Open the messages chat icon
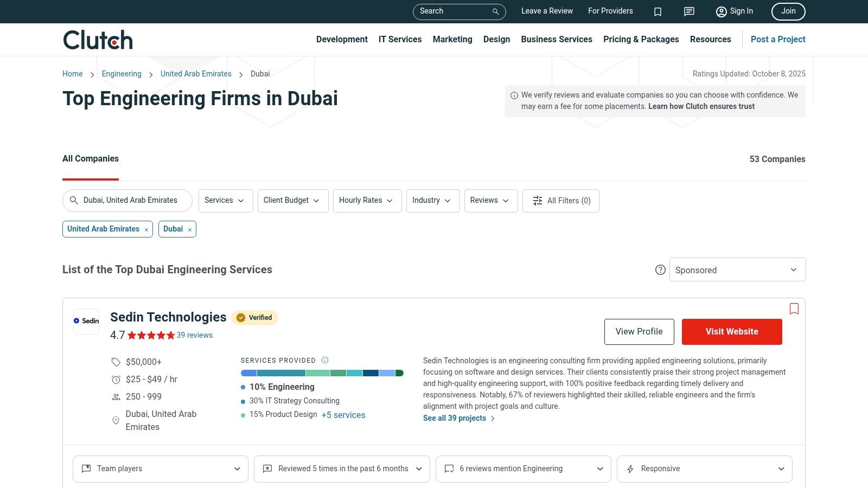 pyautogui.click(x=689, y=11)
